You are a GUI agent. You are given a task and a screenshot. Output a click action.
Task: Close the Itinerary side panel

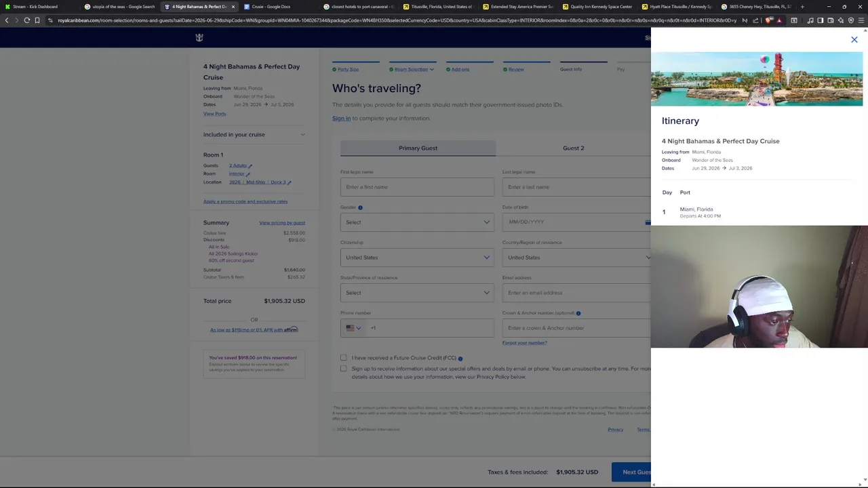(854, 39)
